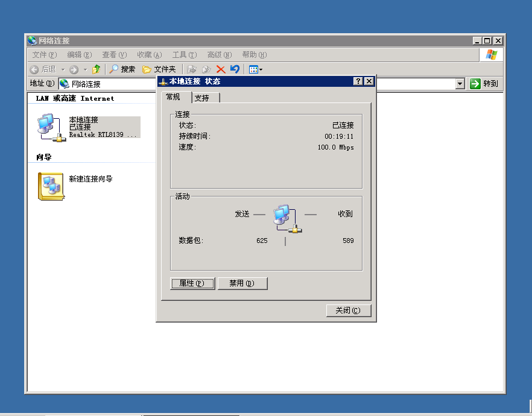The width and height of the screenshot is (532, 416).
Task: Select the New Connection Wizard icon
Action: coord(51,186)
